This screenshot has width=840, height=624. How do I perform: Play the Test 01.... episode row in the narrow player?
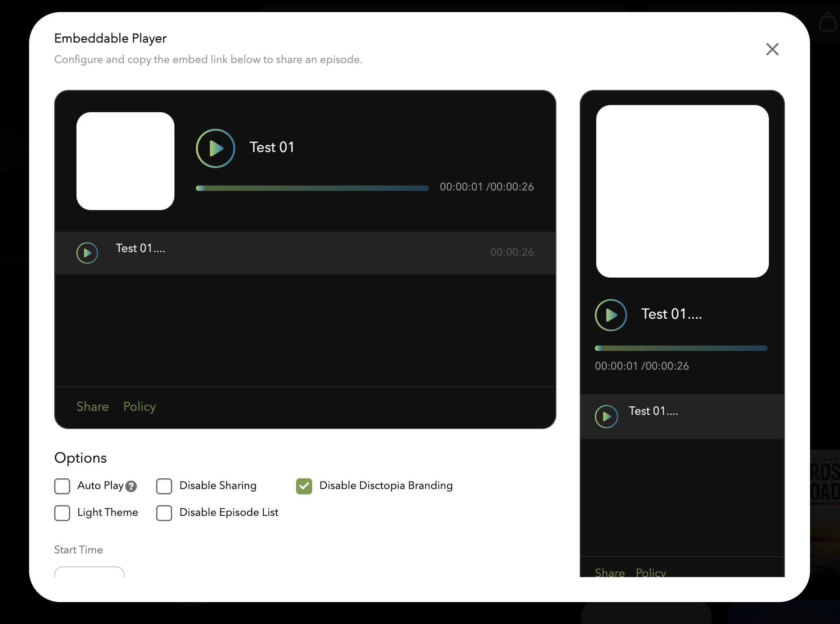(x=606, y=417)
